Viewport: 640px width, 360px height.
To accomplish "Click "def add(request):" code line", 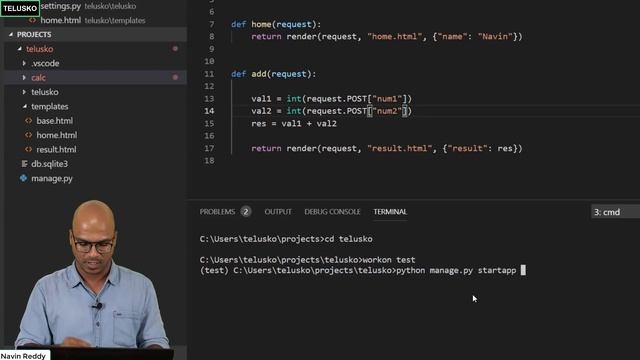I will coord(273,74).
